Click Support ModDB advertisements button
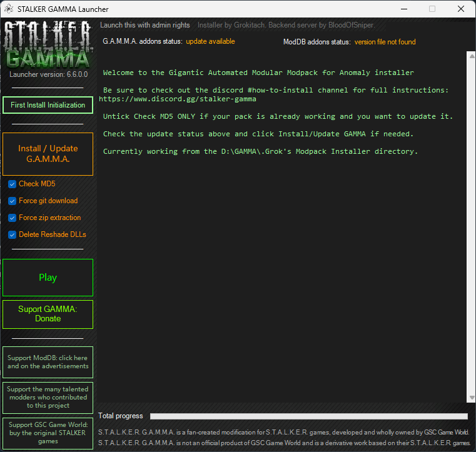Screen dimensions: 476x452 coord(48,362)
